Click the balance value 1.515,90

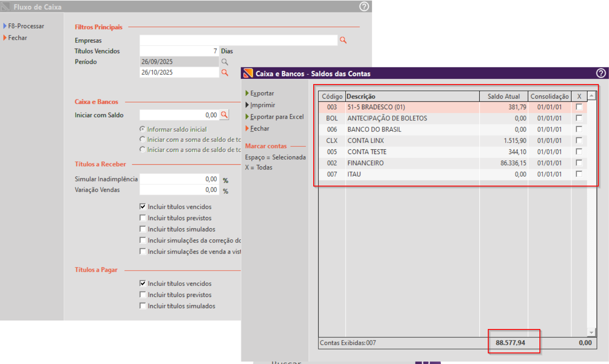coord(515,140)
